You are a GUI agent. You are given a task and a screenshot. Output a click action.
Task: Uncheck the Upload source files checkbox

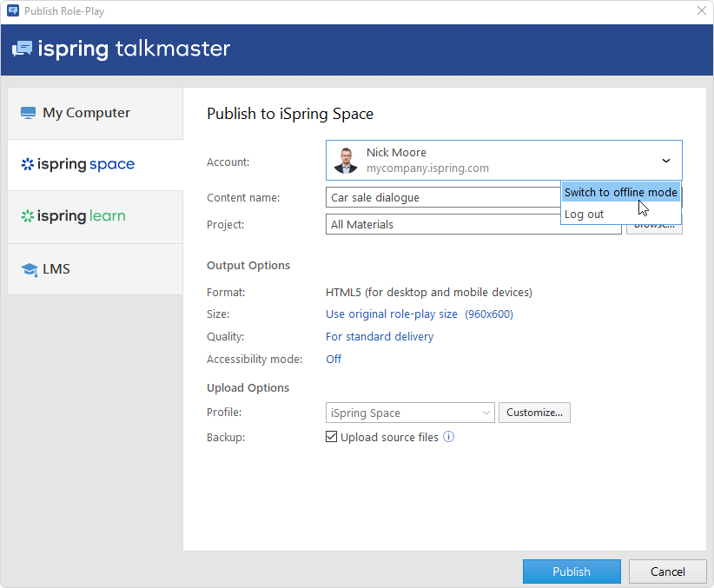(331, 437)
